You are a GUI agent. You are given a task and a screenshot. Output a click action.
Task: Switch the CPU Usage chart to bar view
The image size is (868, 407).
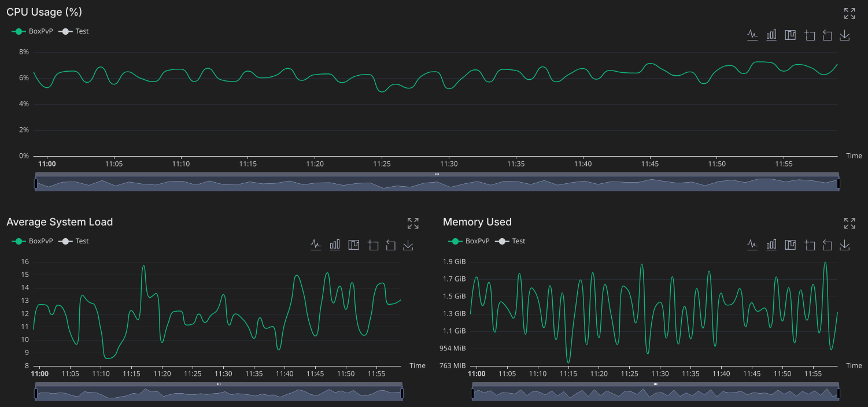point(771,35)
